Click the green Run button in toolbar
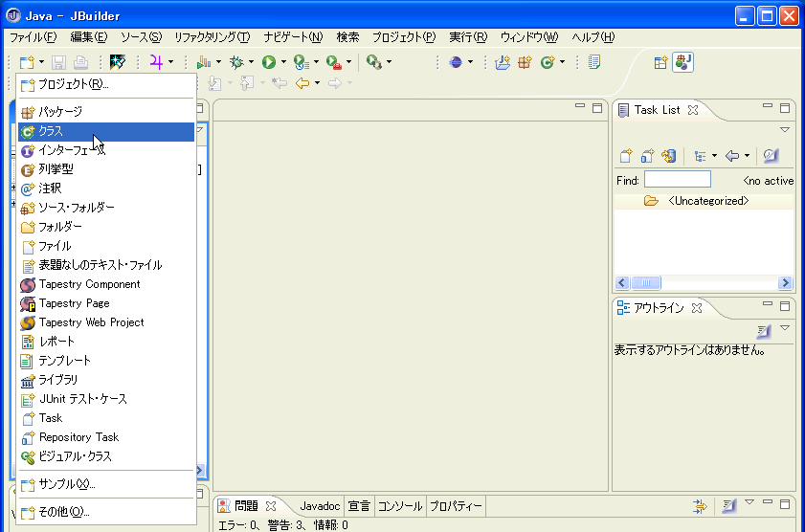Viewport: 805px width, 532px height. pyautogui.click(x=269, y=62)
